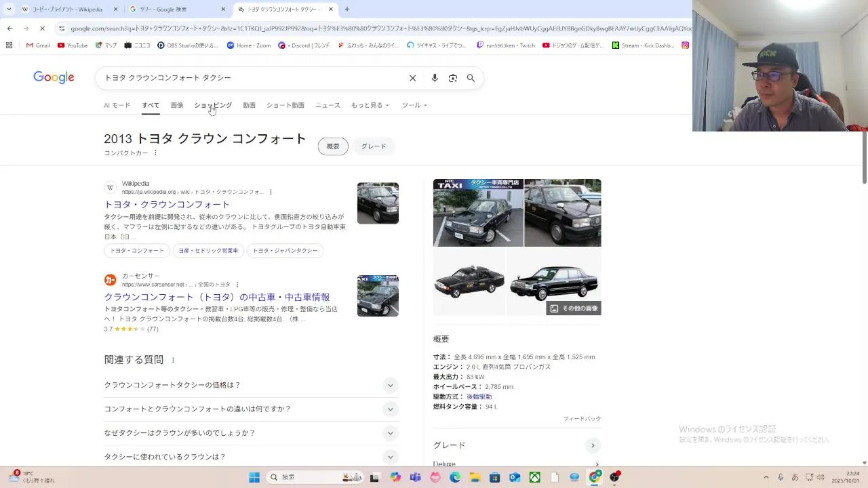Open Microsoft Edge from taskbar
Image resolution: width=868 pixels, height=488 pixels.
point(455,477)
